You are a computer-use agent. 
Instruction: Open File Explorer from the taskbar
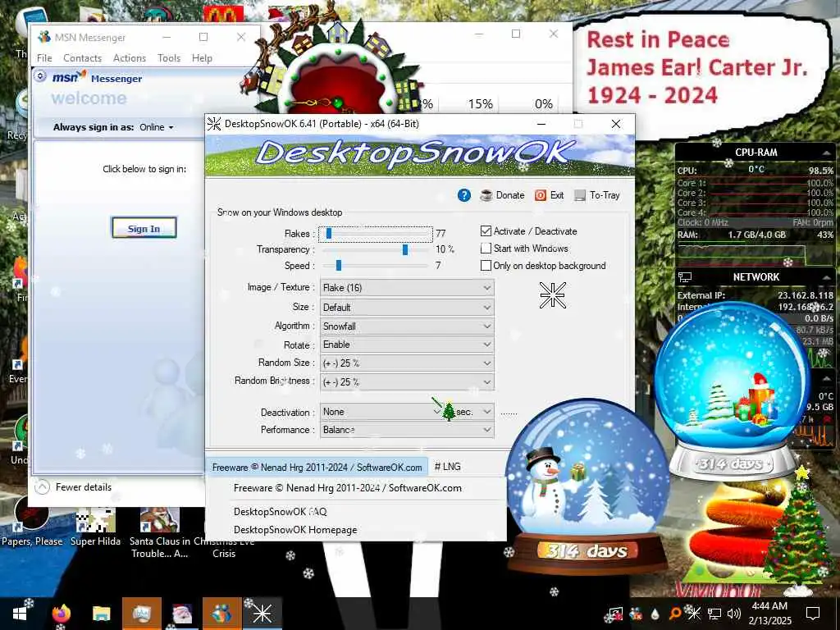(101, 614)
